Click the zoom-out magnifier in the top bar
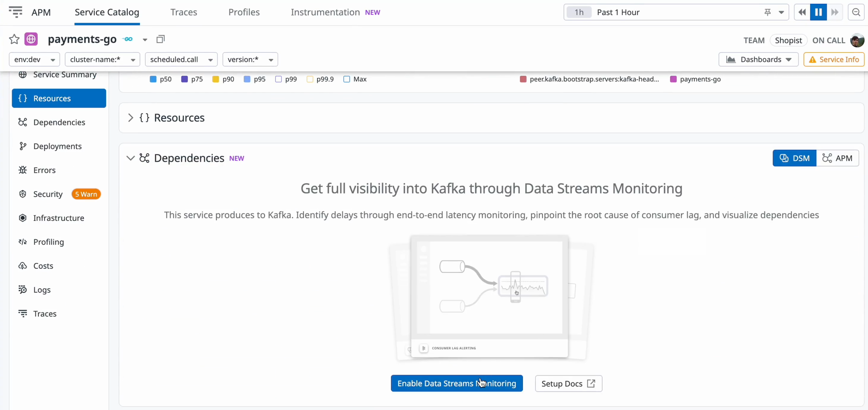 tap(856, 12)
